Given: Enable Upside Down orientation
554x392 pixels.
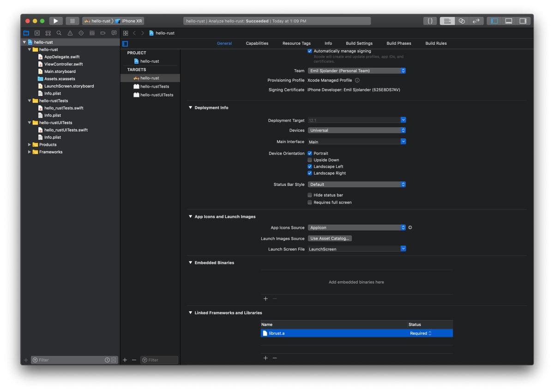Looking at the screenshot, I should click(x=310, y=160).
